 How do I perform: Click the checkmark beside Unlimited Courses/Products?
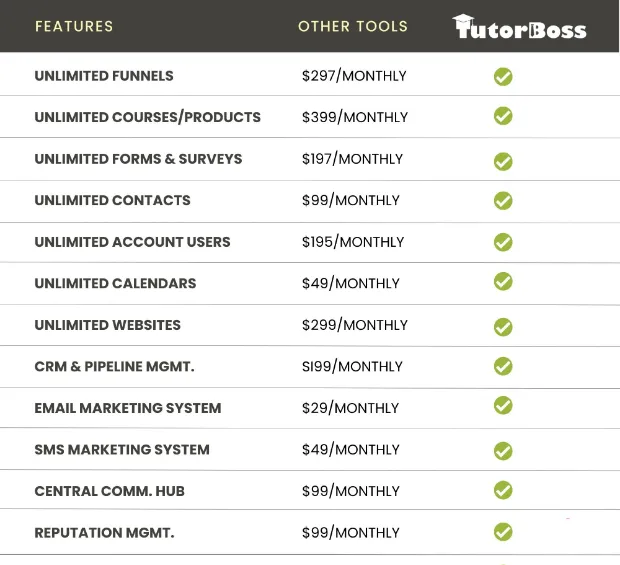pyautogui.click(x=503, y=116)
